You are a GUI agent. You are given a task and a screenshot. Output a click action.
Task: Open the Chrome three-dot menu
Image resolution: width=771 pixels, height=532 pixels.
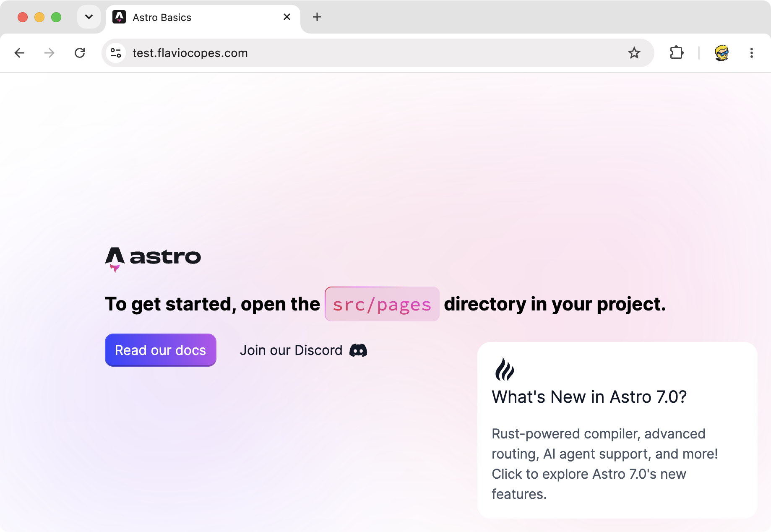point(752,53)
